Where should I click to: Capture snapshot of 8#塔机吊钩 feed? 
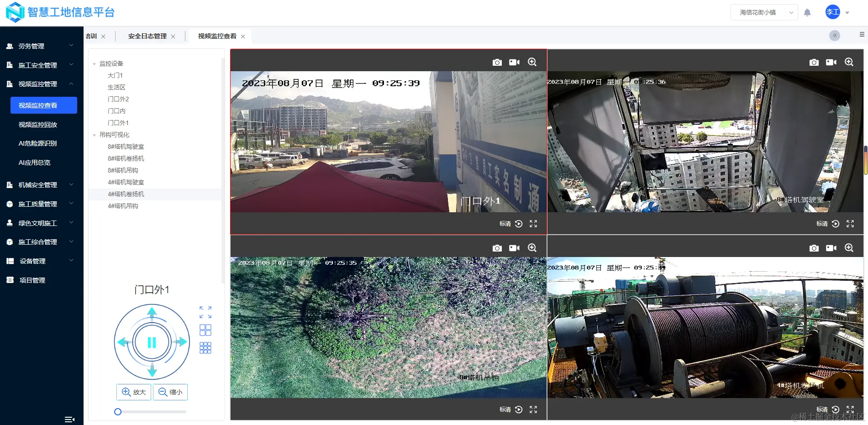[497, 248]
